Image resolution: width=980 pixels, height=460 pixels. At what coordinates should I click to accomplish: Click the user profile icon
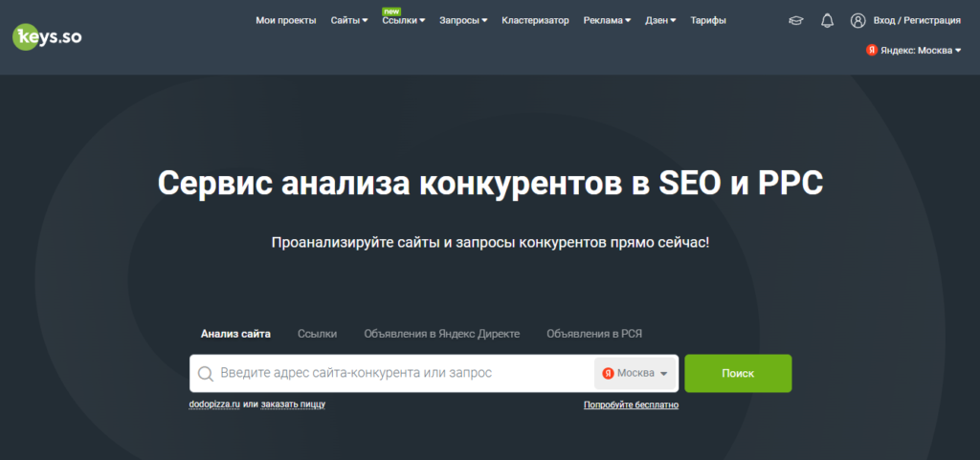point(857,21)
